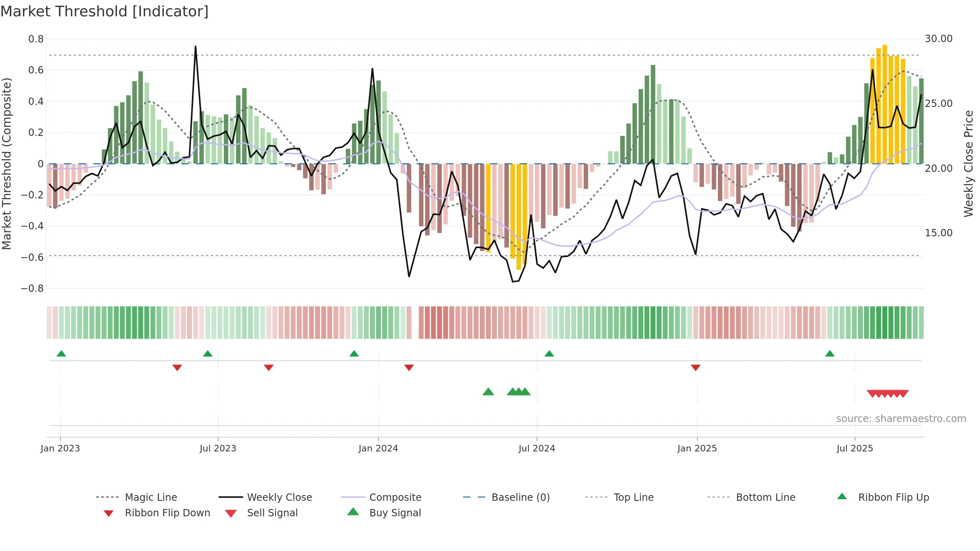This screenshot has width=980, height=551.
Task: Click the 0.4 composite axis tick
Action: tap(36, 102)
